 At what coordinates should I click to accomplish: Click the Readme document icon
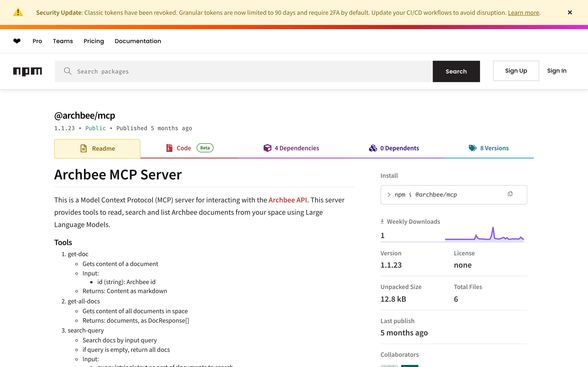84,148
